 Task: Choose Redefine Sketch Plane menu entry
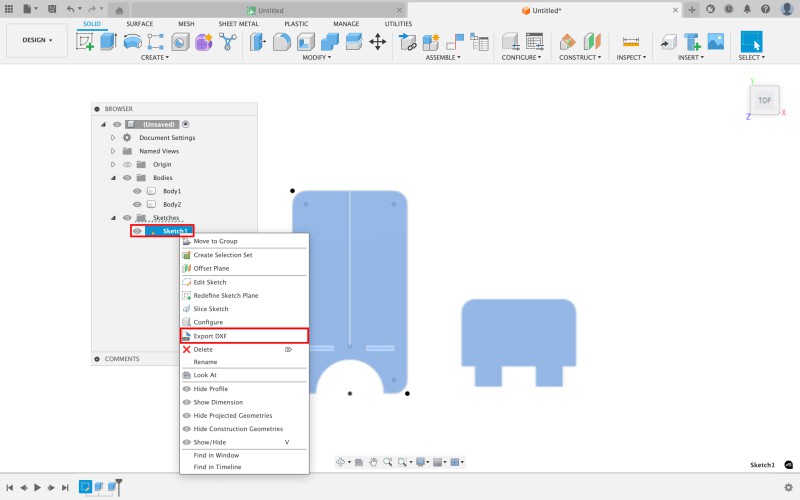(x=244, y=295)
